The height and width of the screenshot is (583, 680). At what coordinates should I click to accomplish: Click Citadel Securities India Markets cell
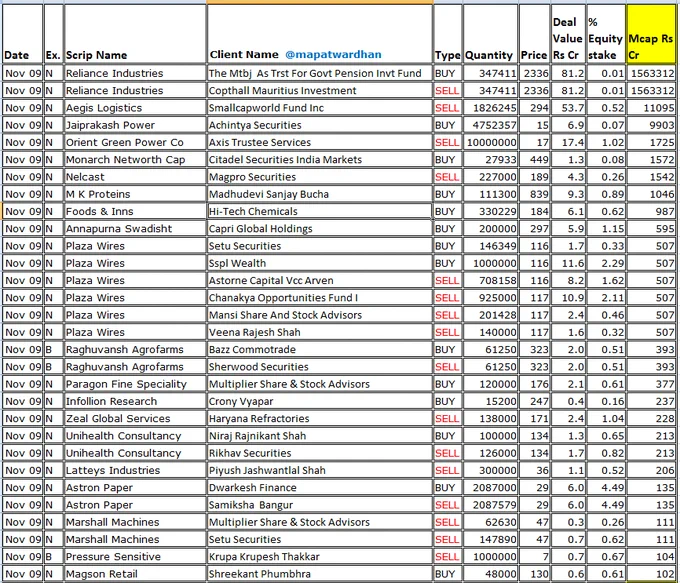coord(320,160)
